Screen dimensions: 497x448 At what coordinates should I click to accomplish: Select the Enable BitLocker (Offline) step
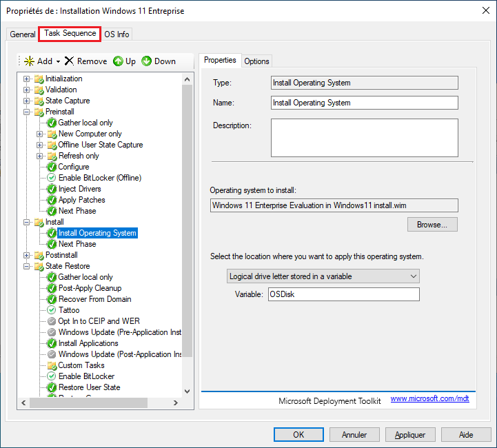[99, 178]
